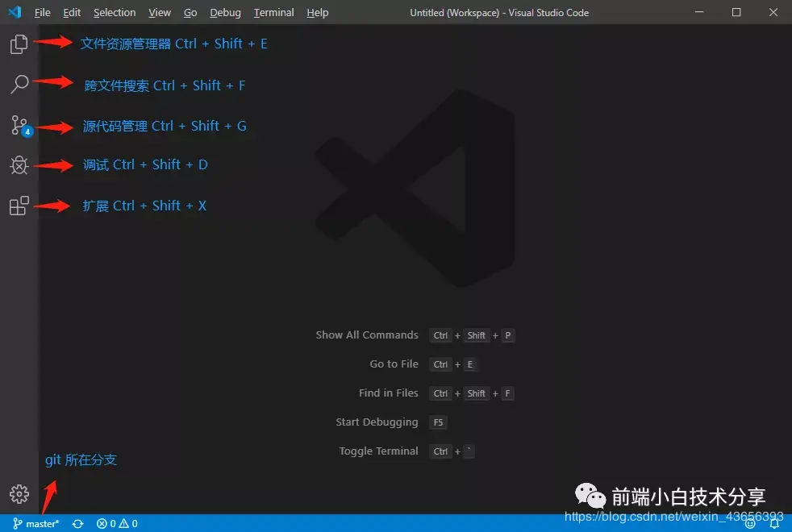
Task: Click the Find in Files text
Action: click(389, 393)
